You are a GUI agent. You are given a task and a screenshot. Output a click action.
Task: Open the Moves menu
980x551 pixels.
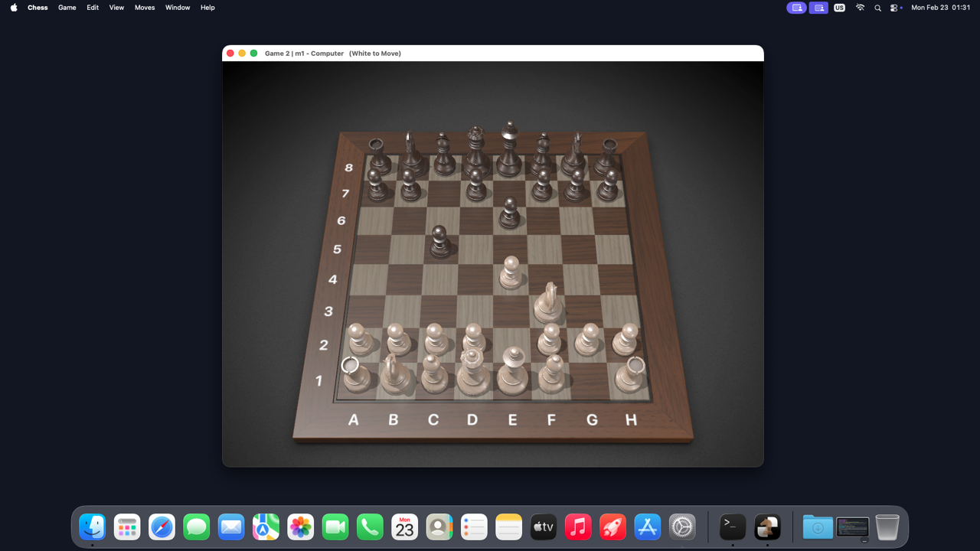pos(145,8)
